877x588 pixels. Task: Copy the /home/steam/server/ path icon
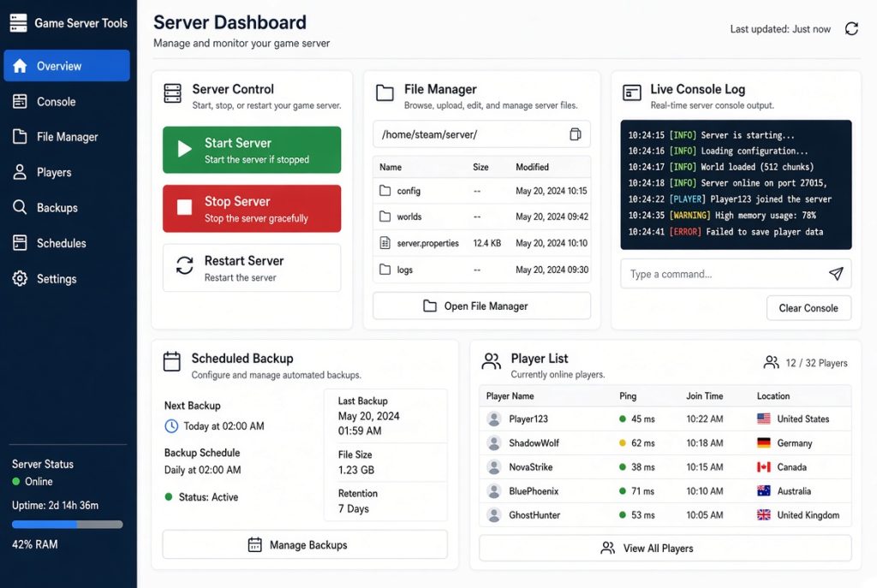pos(575,134)
